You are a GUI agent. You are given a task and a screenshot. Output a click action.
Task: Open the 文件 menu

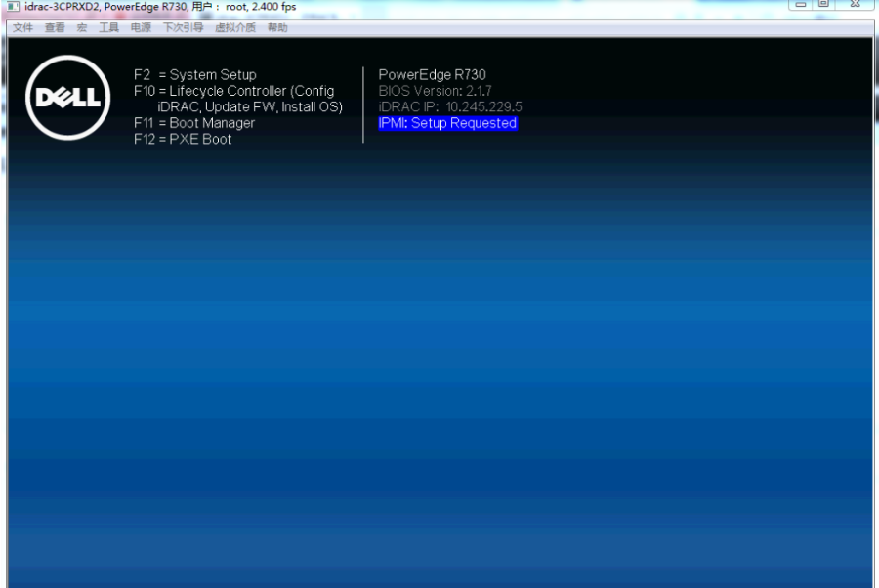(x=23, y=27)
